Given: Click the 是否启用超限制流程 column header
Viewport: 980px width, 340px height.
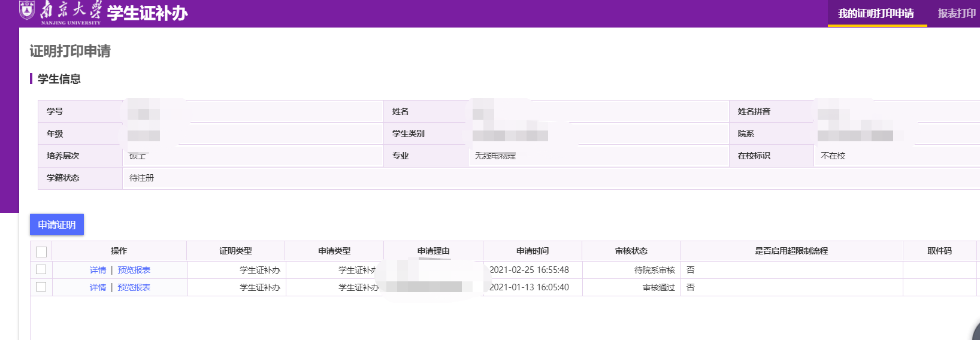Looking at the screenshot, I should pos(791,251).
